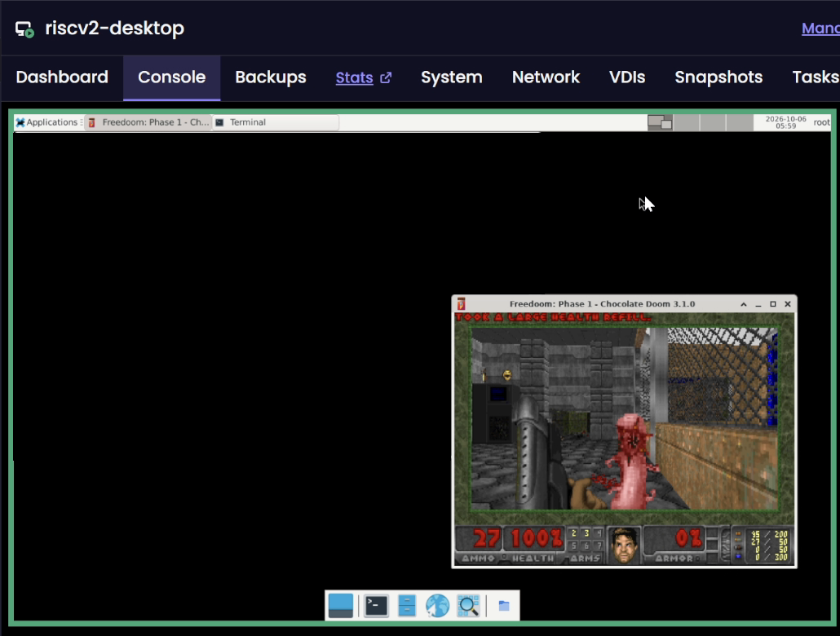Image resolution: width=840 pixels, height=636 pixels.
Task: Select the second workspace in the switcher
Action: point(686,122)
